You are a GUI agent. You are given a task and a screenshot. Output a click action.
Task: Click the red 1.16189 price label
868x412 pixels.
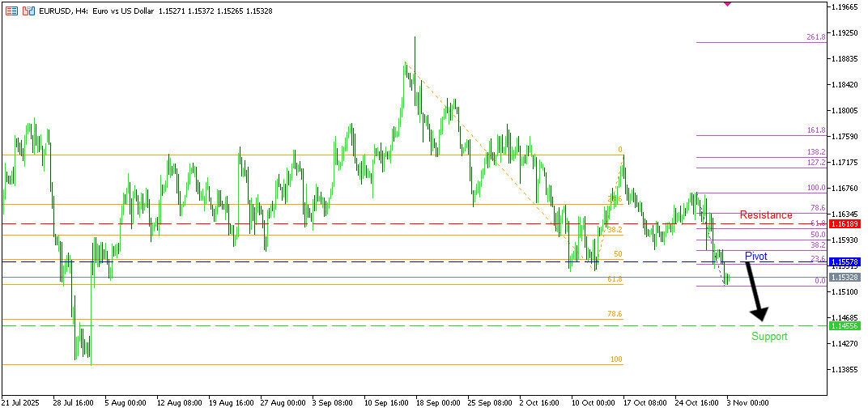[845, 223]
